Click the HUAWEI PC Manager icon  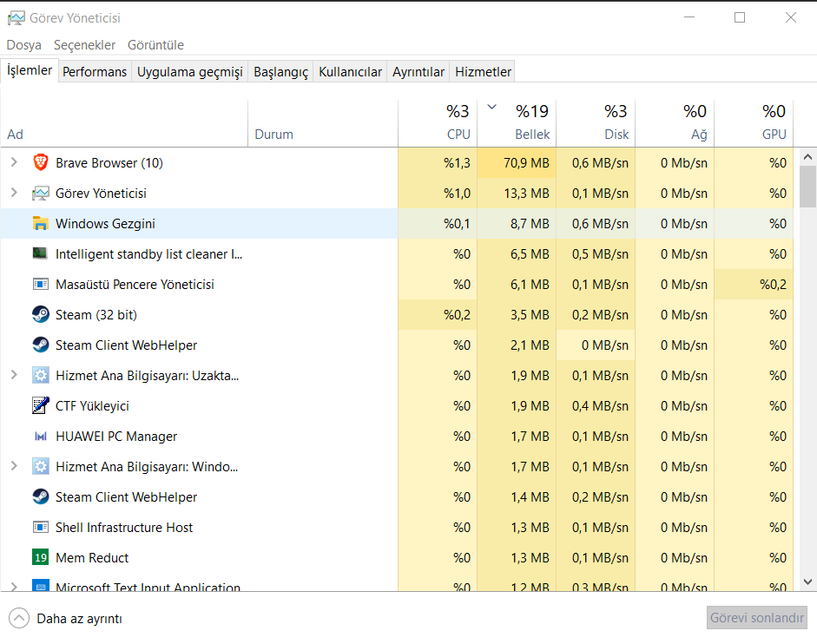pos(40,436)
